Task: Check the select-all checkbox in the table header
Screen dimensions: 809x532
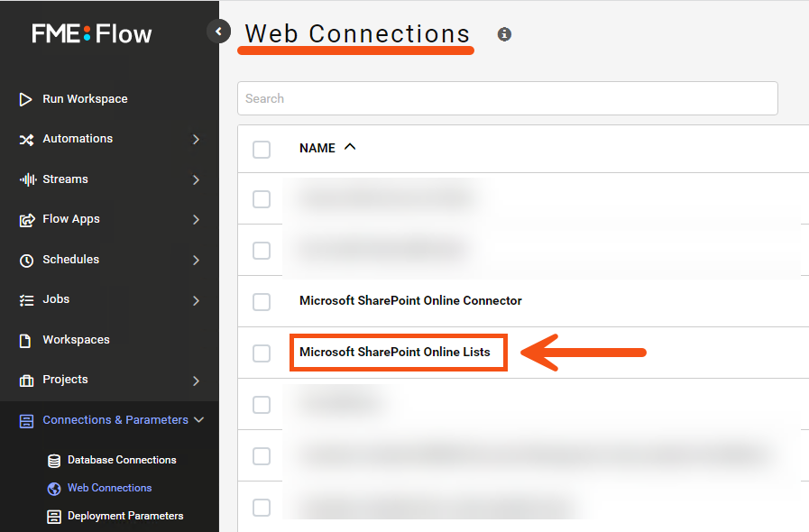Action: click(x=261, y=149)
